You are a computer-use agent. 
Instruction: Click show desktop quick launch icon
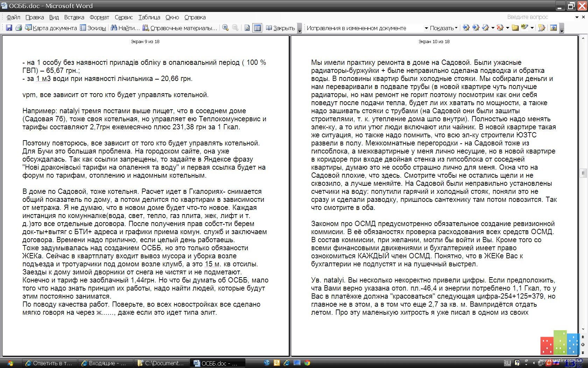297,363
